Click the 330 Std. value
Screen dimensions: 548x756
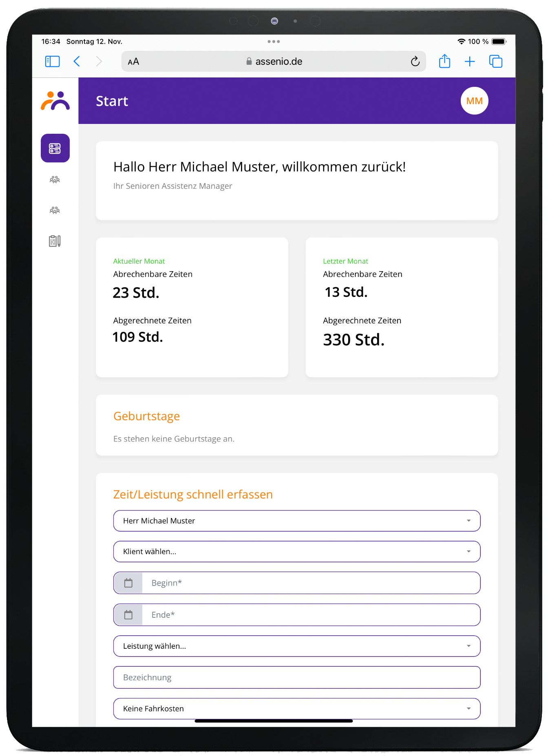354,340
